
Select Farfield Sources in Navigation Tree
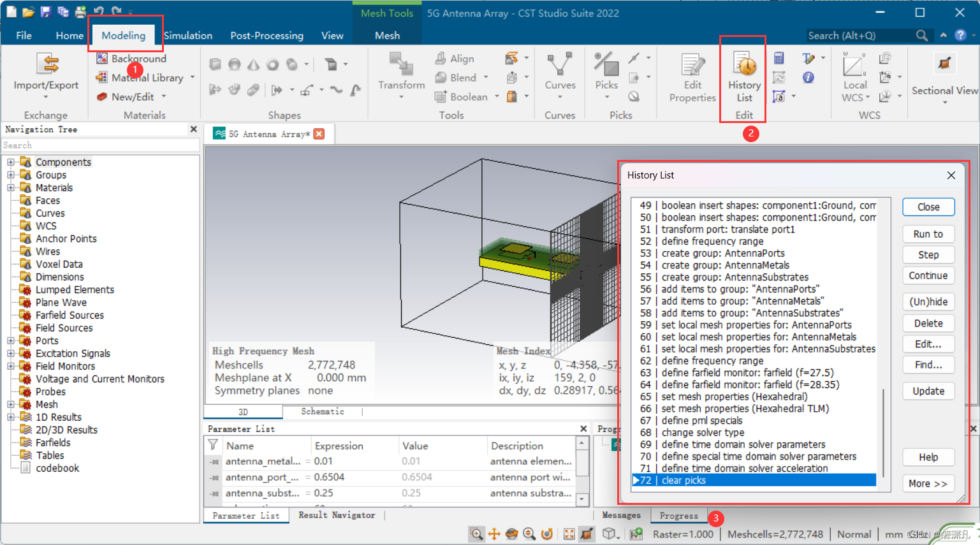69,316
